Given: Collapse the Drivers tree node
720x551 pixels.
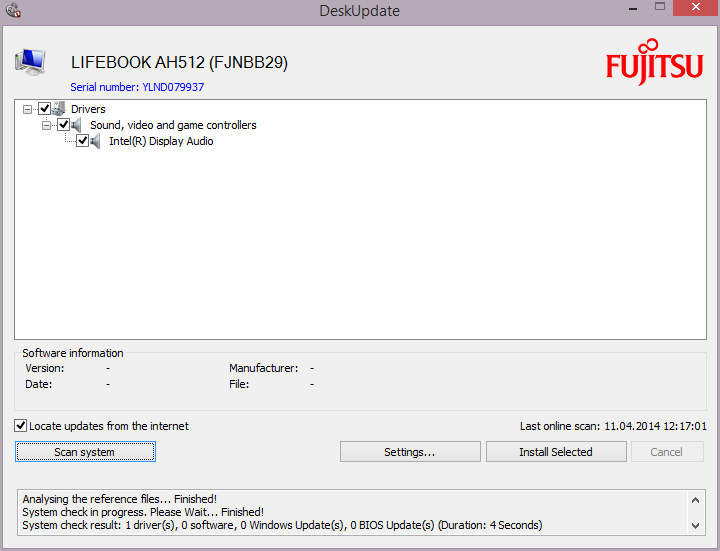Looking at the screenshot, I should (28, 109).
